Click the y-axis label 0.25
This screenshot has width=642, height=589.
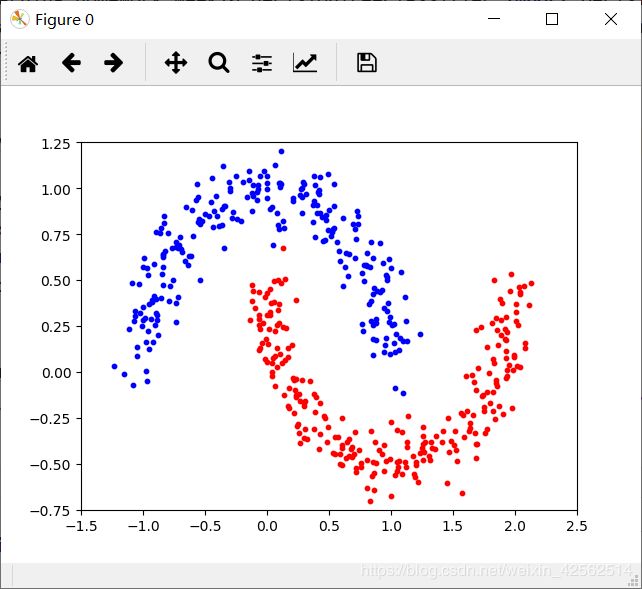(x=56, y=327)
